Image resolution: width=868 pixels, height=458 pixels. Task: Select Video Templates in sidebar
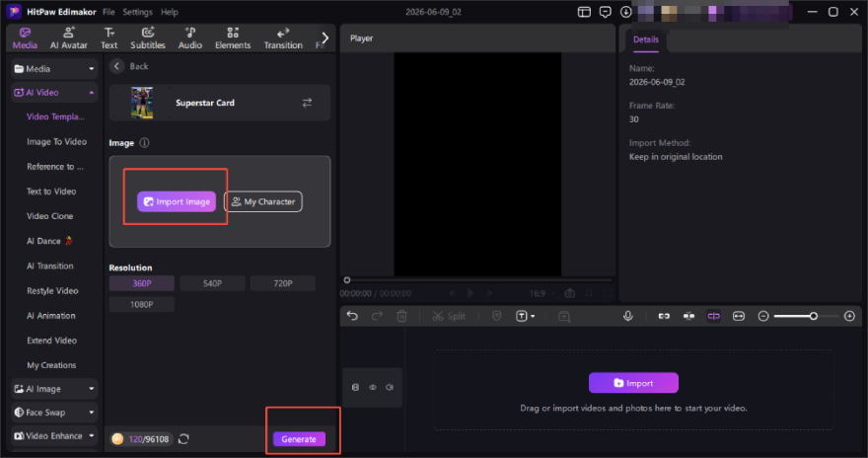point(55,116)
